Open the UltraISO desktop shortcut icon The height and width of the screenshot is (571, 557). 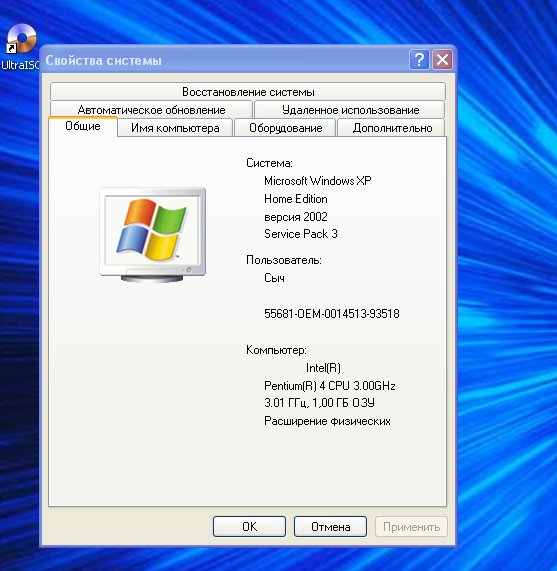[x=21, y=39]
